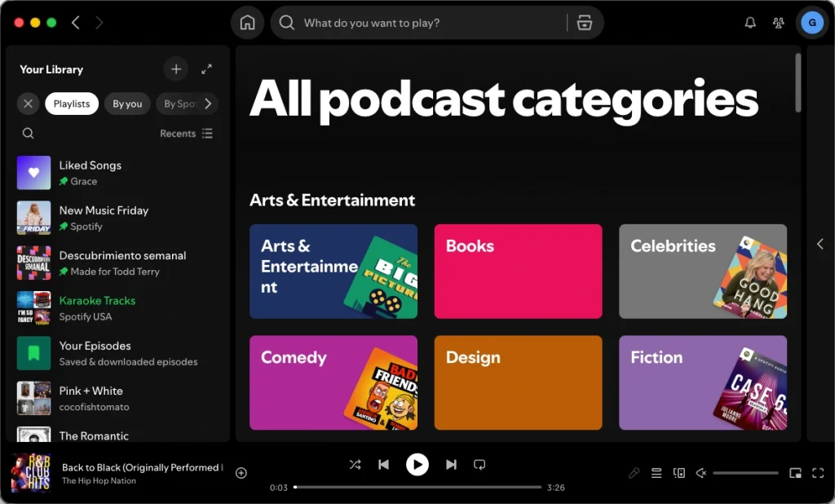Go back with the left arrow
The width and height of the screenshot is (835, 504).
(76, 22)
